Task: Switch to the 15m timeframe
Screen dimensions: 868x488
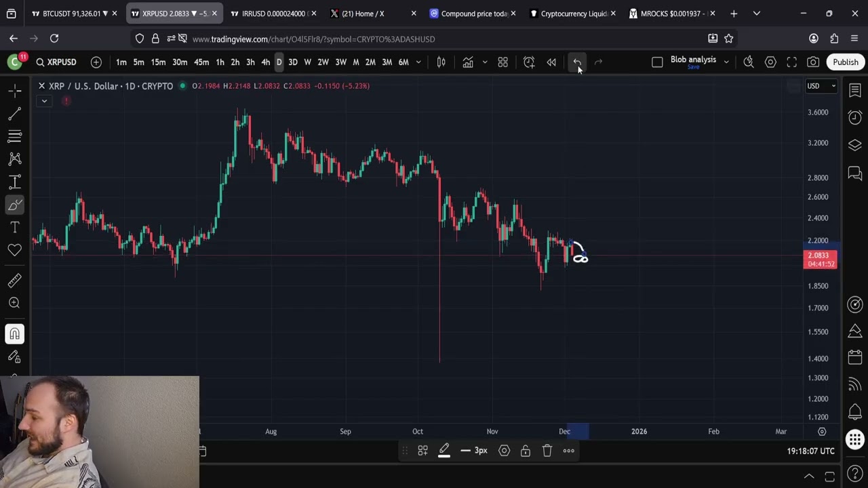Action: pyautogui.click(x=158, y=62)
